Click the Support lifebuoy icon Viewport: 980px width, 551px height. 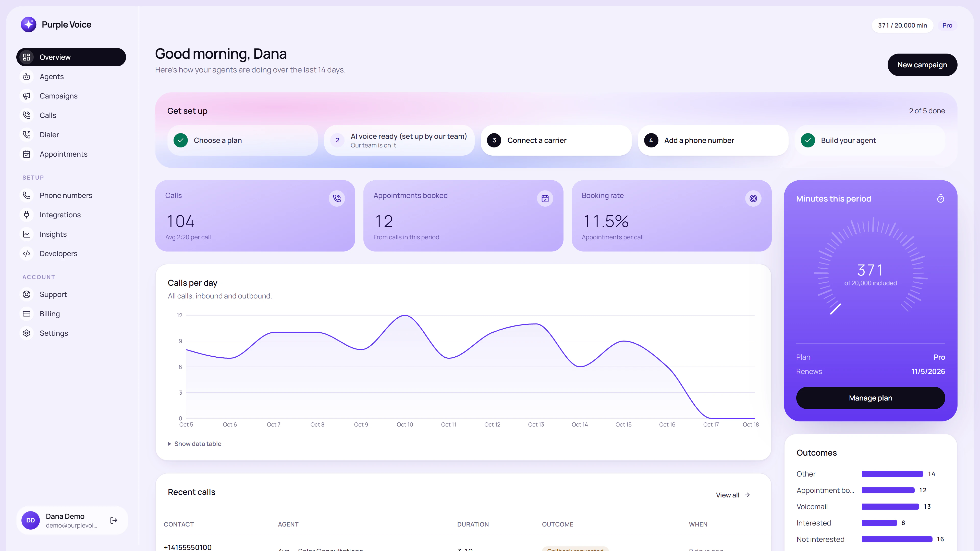(27, 294)
